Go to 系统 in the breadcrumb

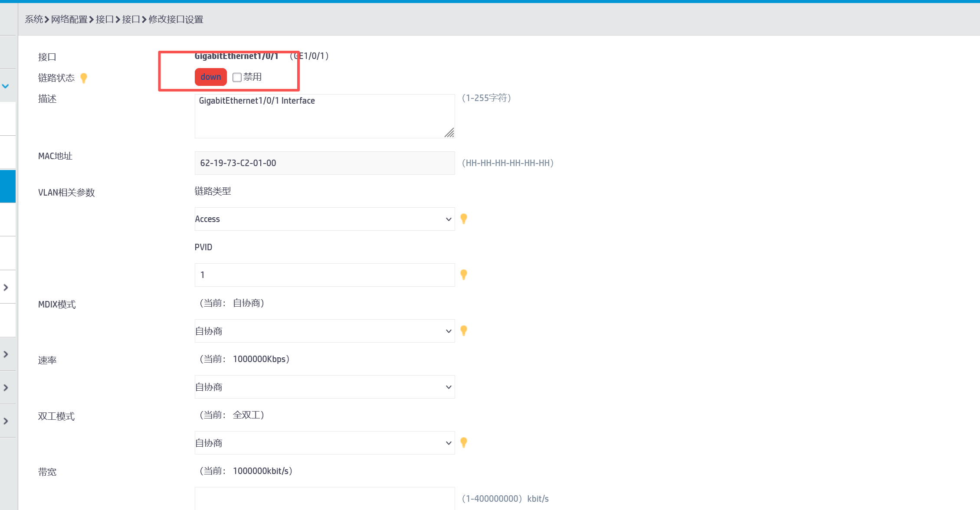33,19
